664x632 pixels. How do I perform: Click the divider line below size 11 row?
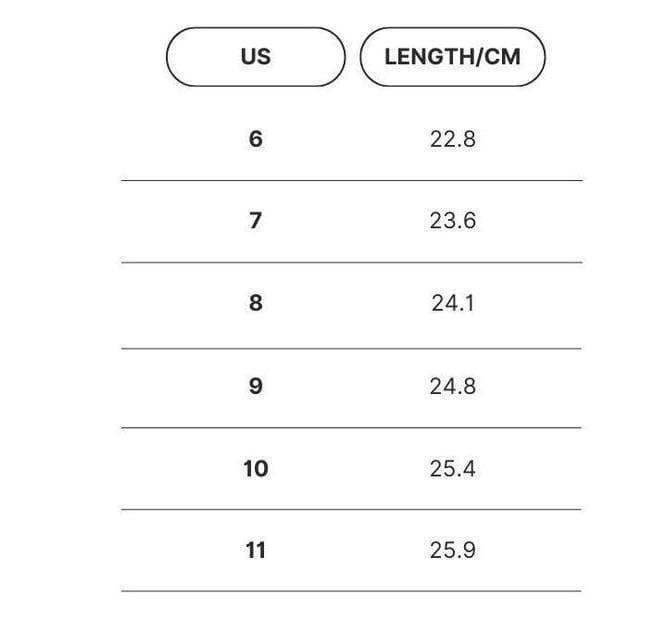pos(351,591)
